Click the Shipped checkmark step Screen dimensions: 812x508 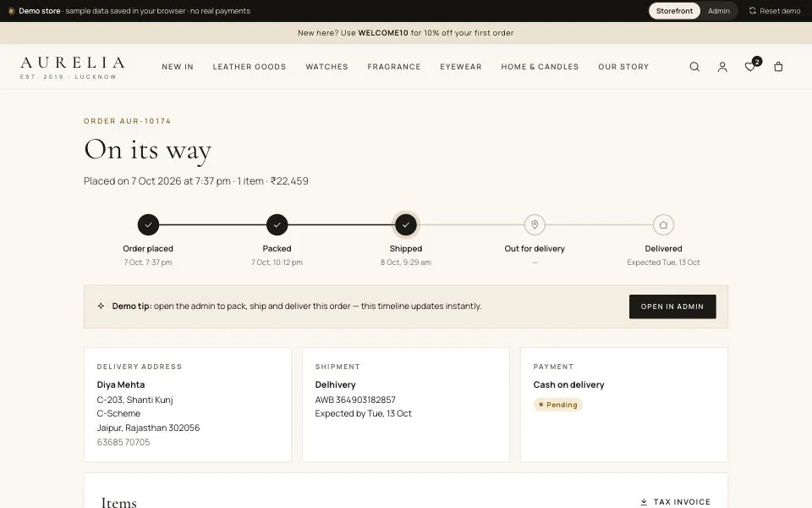point(406,225)
